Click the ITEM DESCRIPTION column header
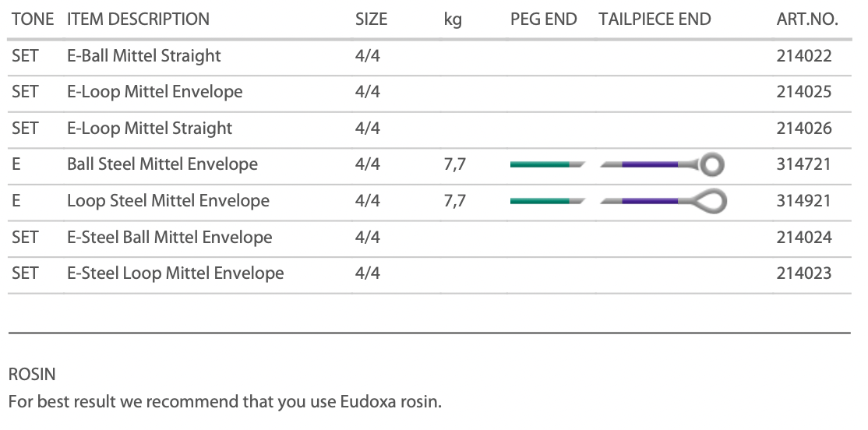868x430 pixels. (x=138, y=19)
